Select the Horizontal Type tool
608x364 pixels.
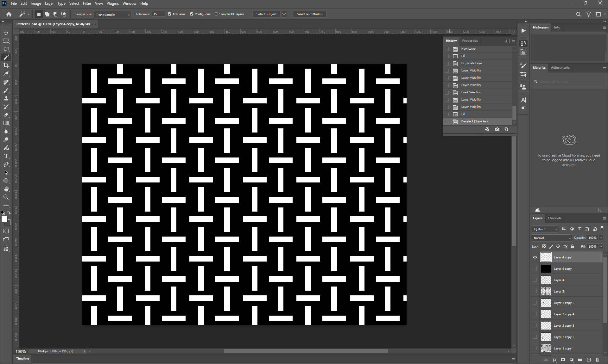[6, 156]
